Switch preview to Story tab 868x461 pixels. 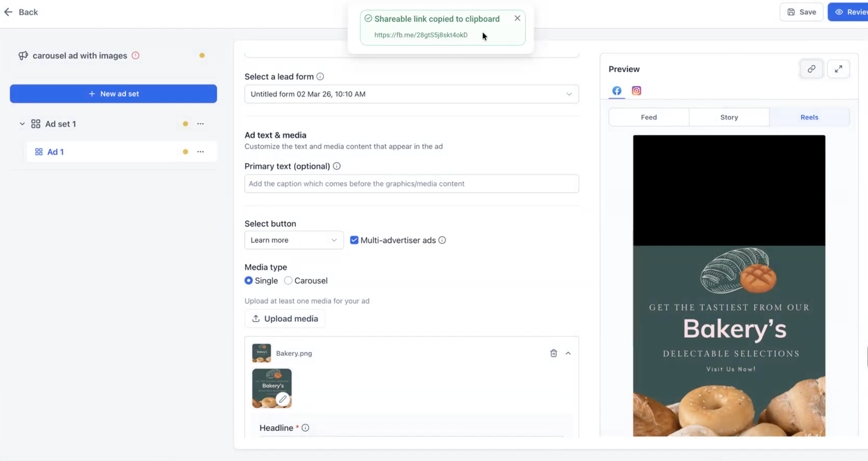(x=729, y=117)
